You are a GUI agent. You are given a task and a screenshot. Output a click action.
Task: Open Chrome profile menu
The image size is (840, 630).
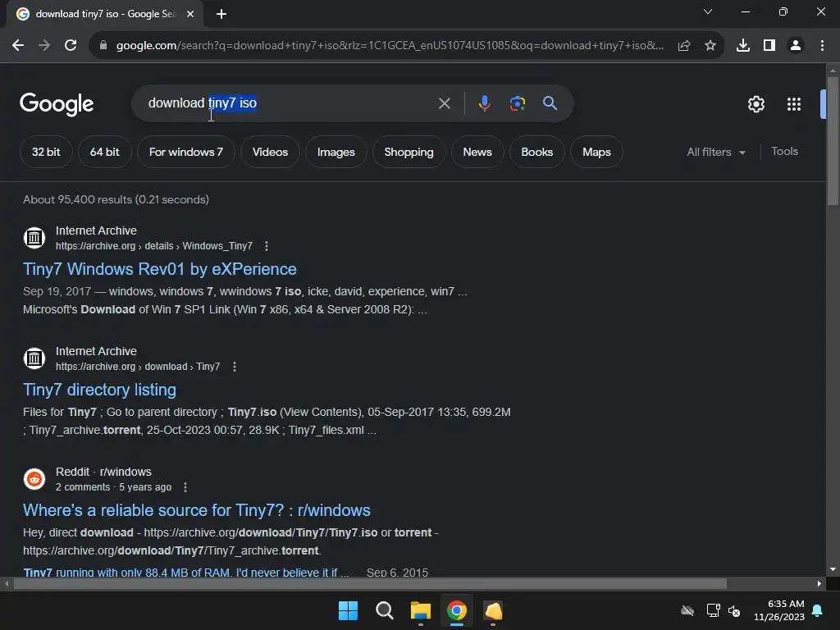796,46
